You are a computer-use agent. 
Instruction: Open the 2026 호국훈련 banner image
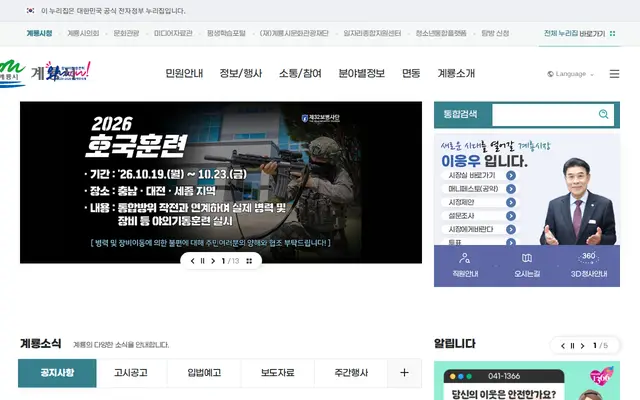221,182
